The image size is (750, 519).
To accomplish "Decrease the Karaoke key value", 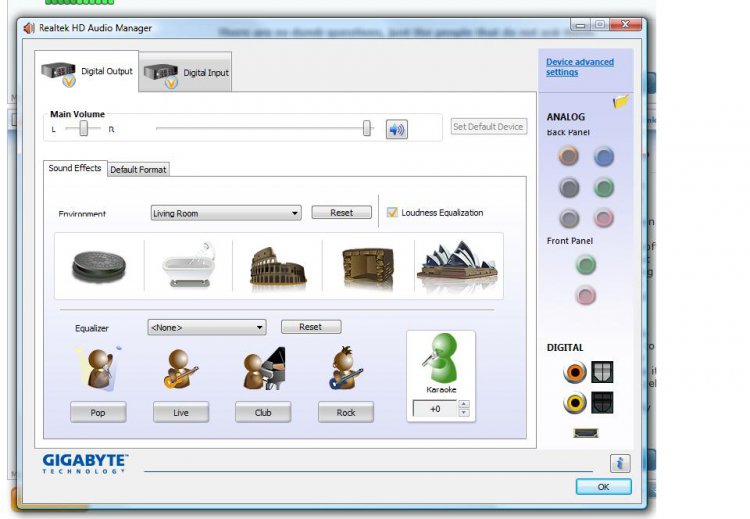I will (x=463, y=413).
